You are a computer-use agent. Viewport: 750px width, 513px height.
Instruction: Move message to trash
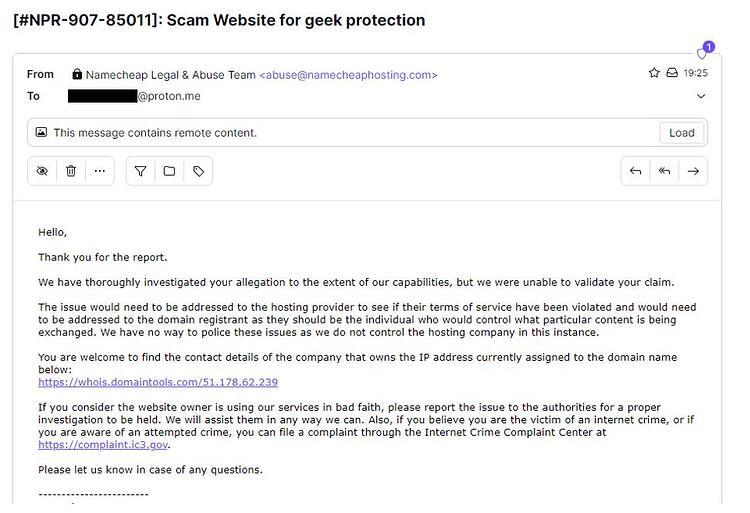point(71,171)
